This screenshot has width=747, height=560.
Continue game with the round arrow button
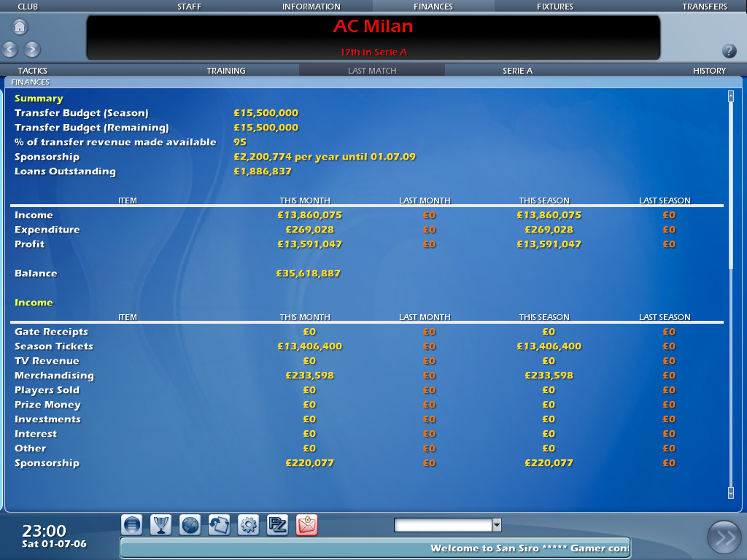pyautogui.click(x=724, y=537)
